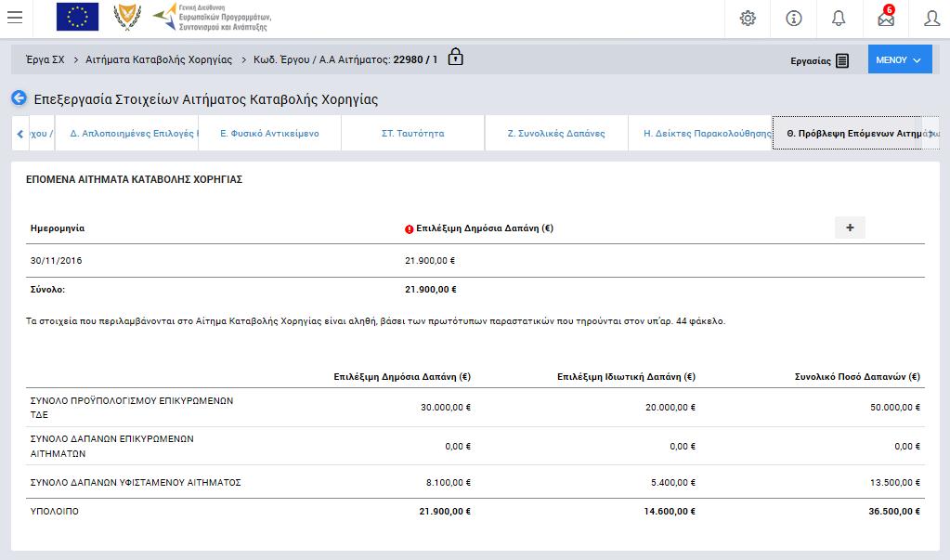Click the 50.000,00 € total value

coord(895,408)
